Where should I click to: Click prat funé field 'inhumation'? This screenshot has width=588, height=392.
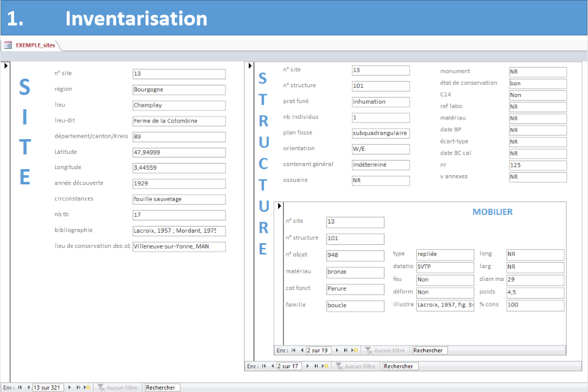pos(381,102)
